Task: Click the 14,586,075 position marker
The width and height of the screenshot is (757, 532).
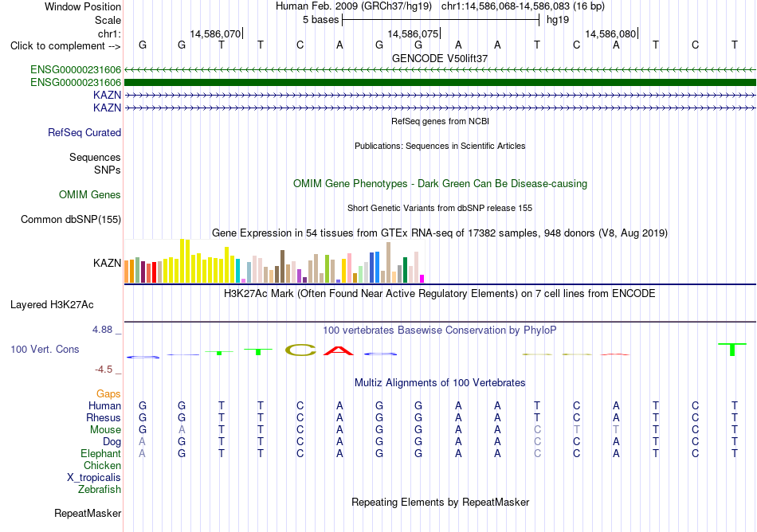Action: point(414,33)
